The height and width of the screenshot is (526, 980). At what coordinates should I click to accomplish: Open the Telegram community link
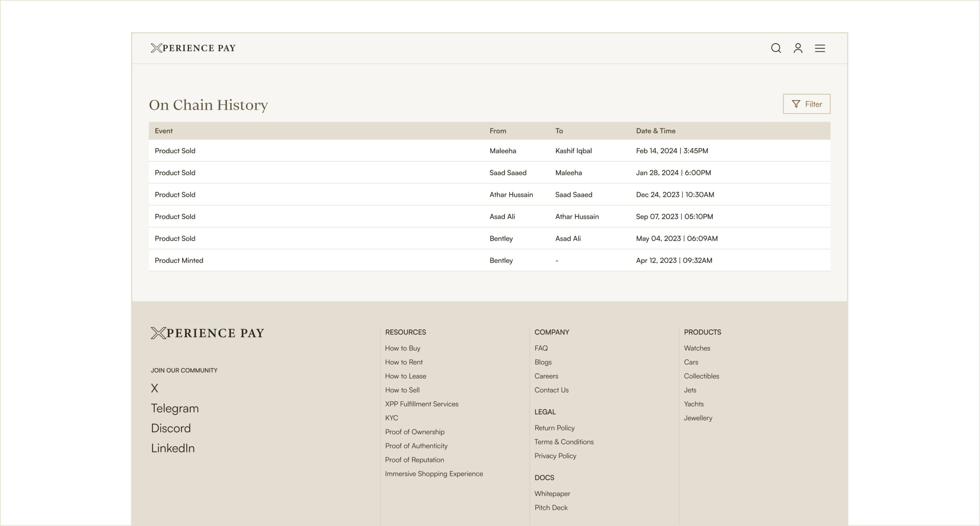tap(175, 408)
